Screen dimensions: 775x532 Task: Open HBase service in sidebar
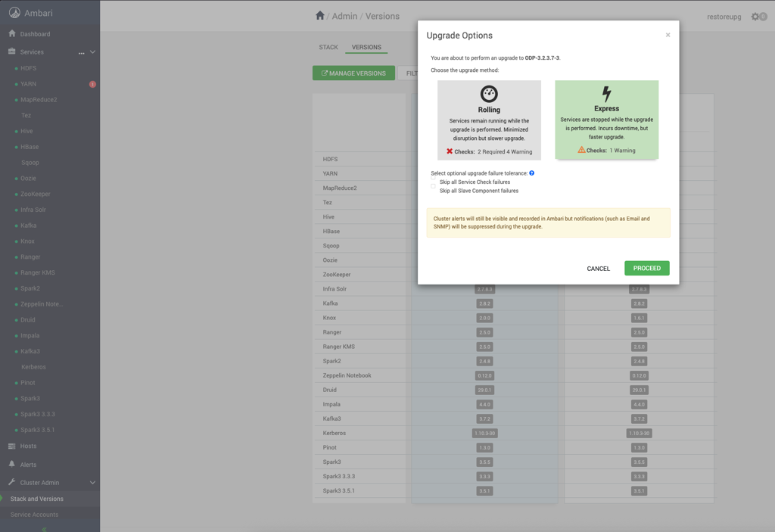pyautogui.click(x=30, y=147)
